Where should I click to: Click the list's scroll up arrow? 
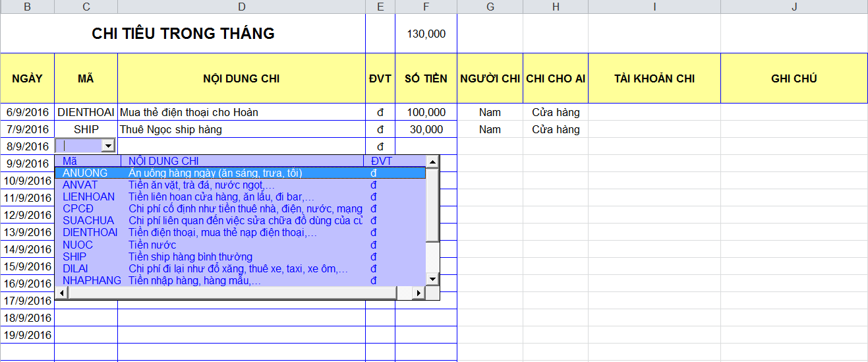432,162
